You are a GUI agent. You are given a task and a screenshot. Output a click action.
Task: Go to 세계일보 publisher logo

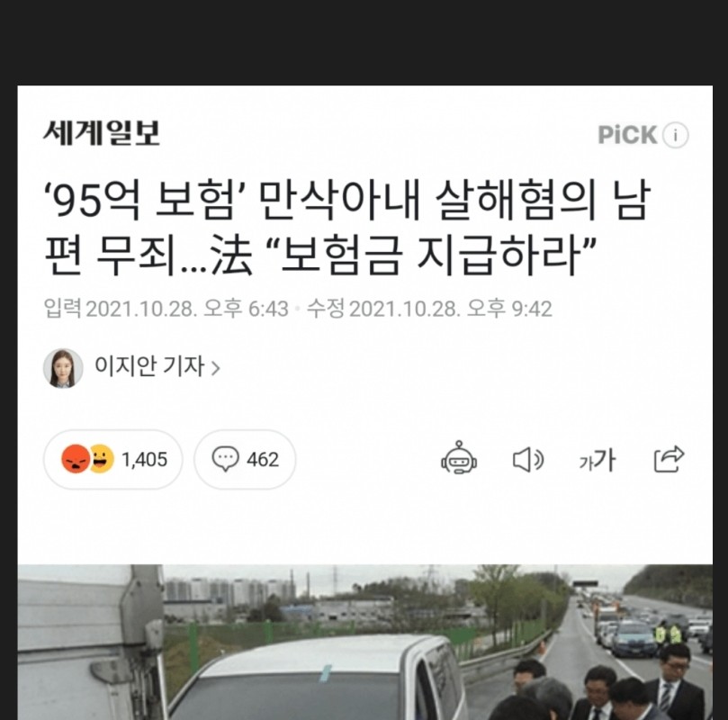[102, 133]
